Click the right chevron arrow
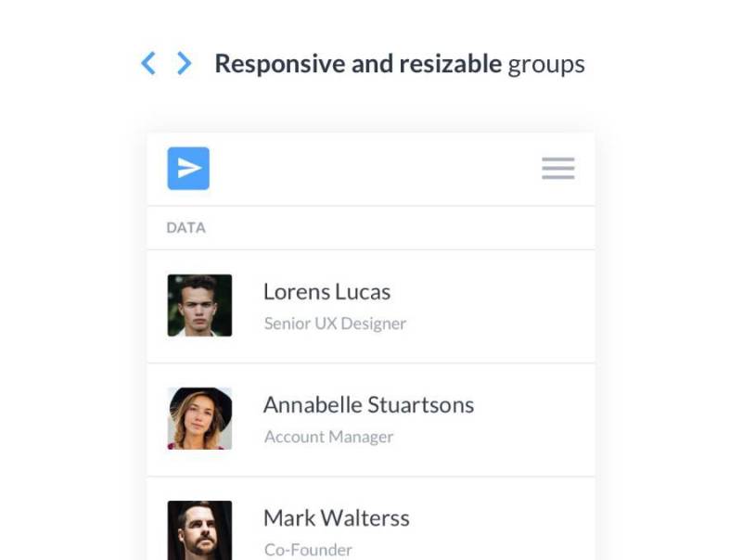742x560 pixels. pos(184,63)
